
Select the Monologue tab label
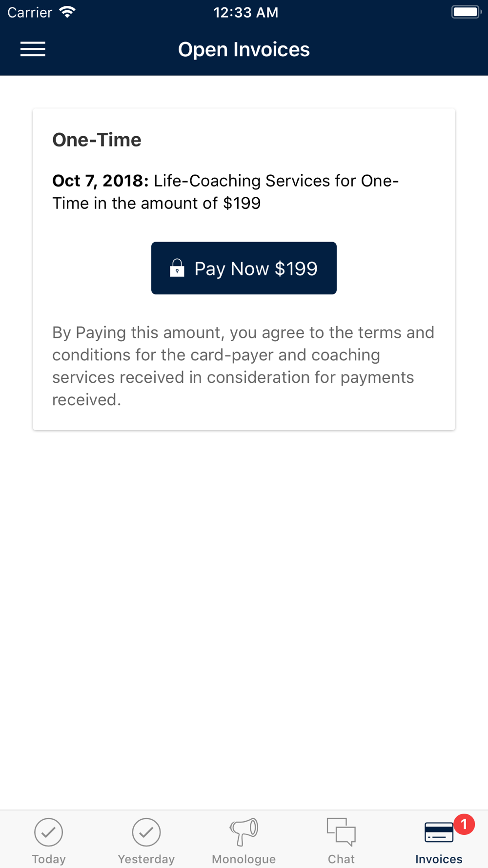click(x=244, y=859)
